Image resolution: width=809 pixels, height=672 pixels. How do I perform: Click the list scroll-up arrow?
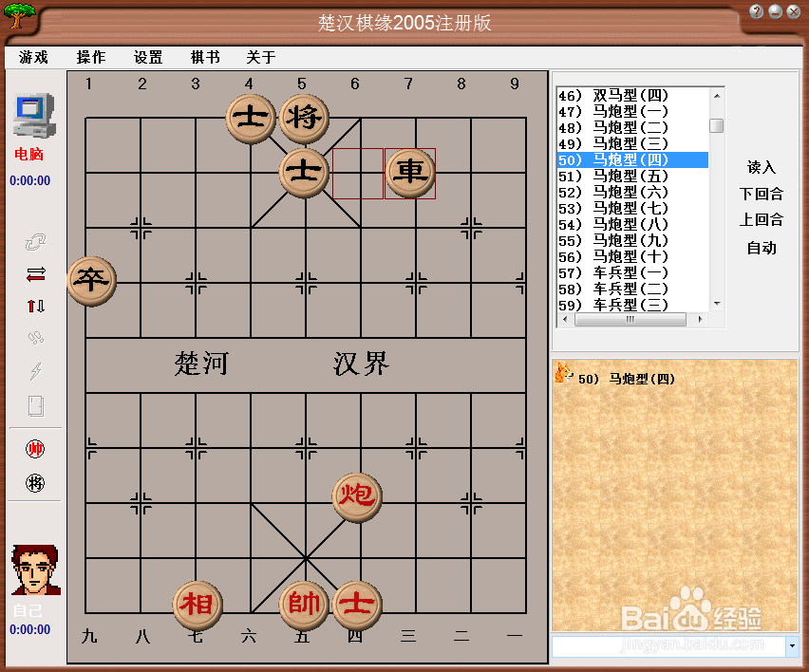point(717,96)
